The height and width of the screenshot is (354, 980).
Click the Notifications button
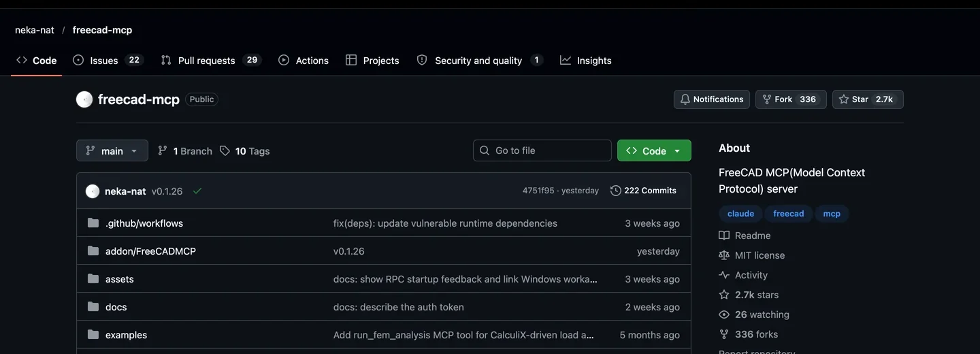tap(712, 99)
